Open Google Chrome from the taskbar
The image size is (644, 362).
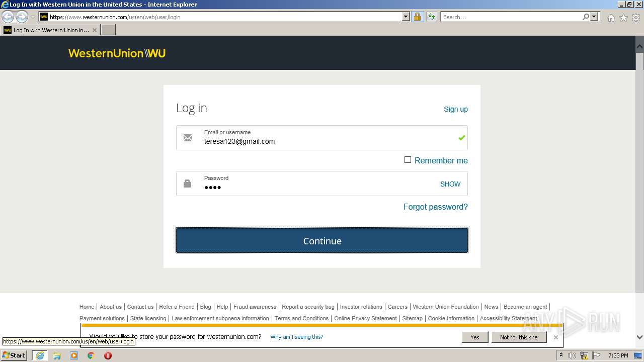[91, 355]
